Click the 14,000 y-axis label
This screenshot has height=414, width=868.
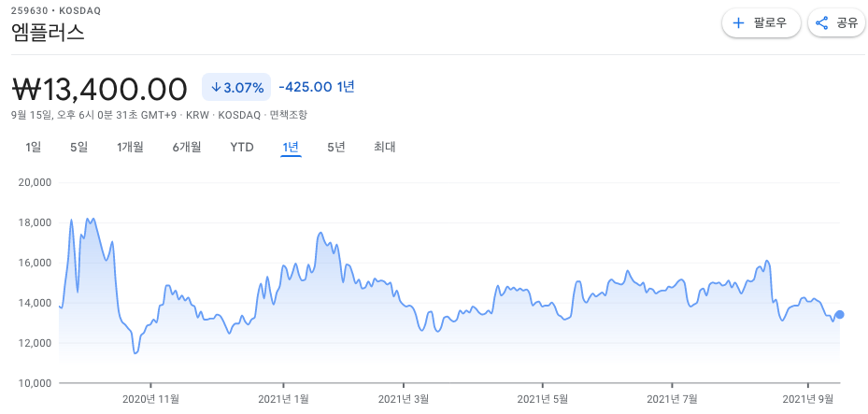(x=35, y=304)
